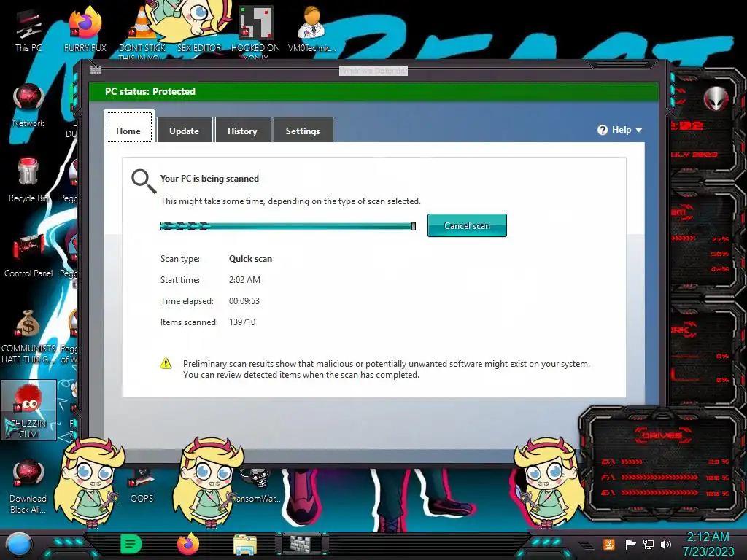The image size is (747, 560).
Task: Click the Defender help question mark icon
Action: point(602,130)
